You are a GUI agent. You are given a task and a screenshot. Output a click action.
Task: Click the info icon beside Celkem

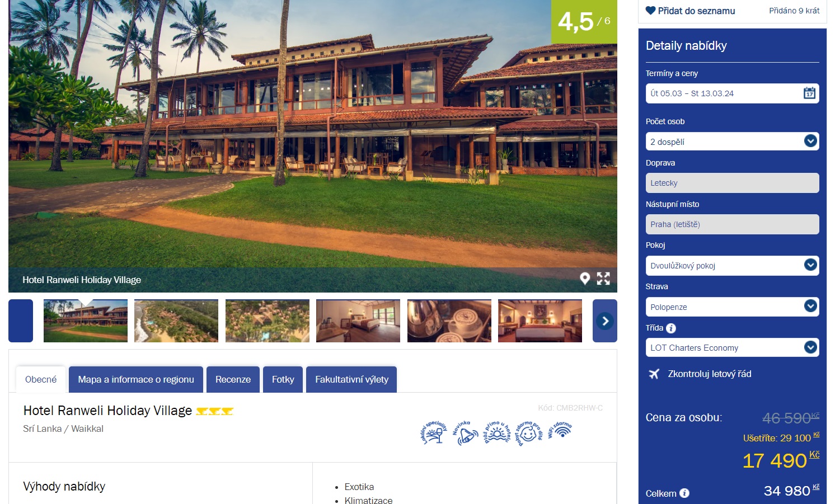684,493
